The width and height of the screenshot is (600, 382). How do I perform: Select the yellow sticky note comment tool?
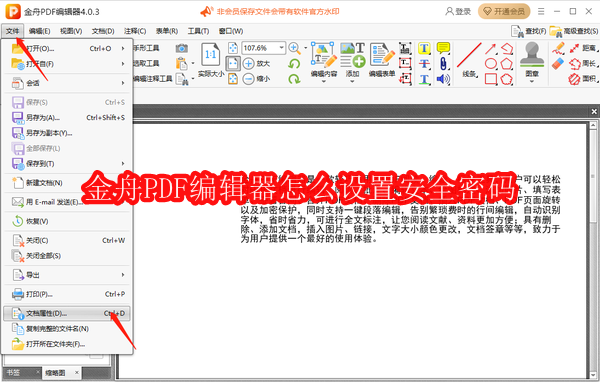[x=443, y=48]
